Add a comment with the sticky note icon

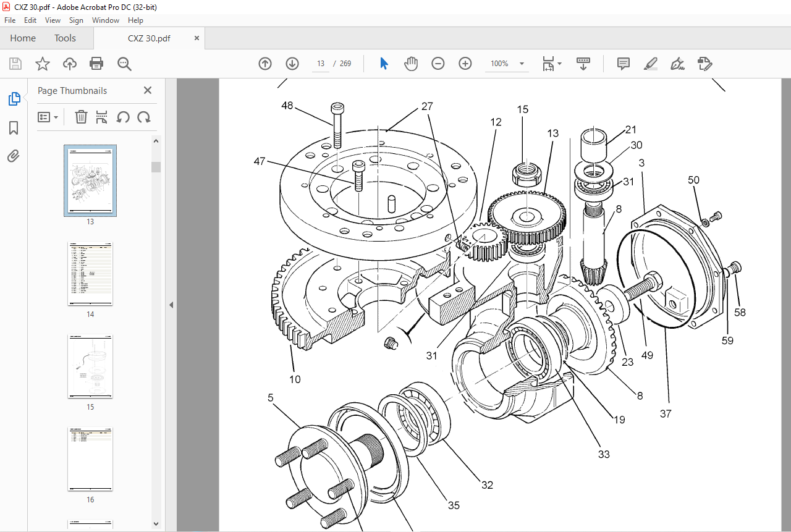point(624,64)
